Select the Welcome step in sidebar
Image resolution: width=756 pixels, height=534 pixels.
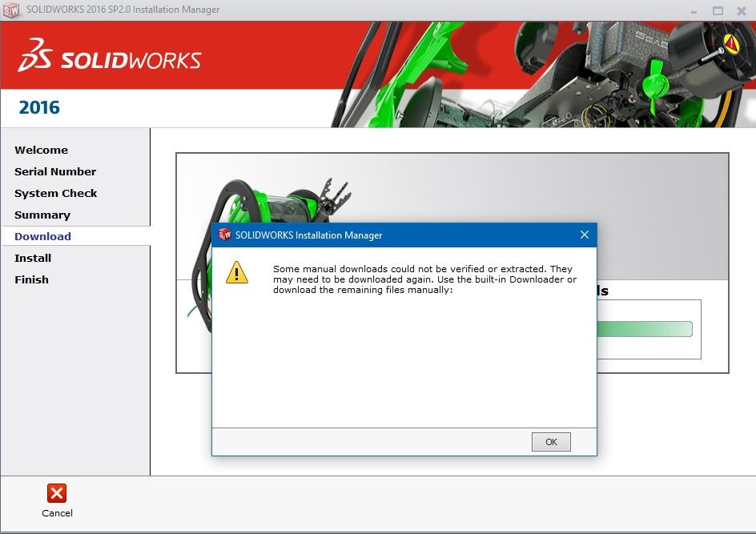pos(41,150)
